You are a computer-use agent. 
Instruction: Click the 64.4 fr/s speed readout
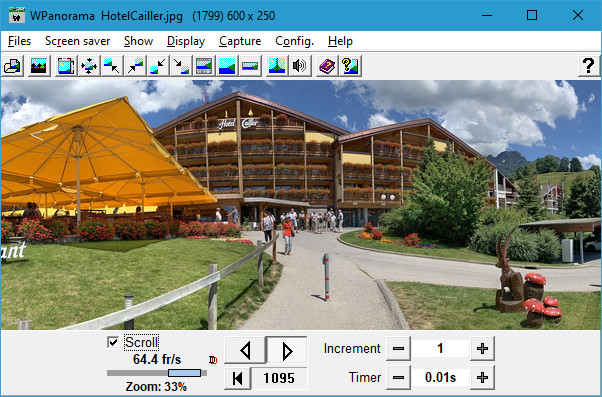point(157,359)
